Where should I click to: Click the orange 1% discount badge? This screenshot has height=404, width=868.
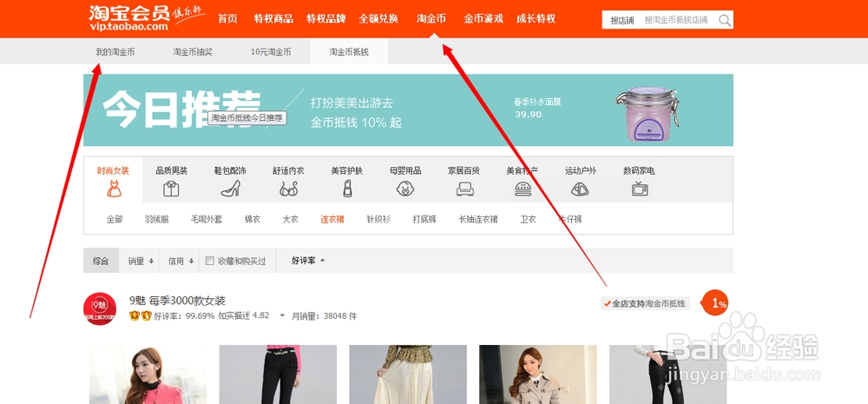coord(714,302)
